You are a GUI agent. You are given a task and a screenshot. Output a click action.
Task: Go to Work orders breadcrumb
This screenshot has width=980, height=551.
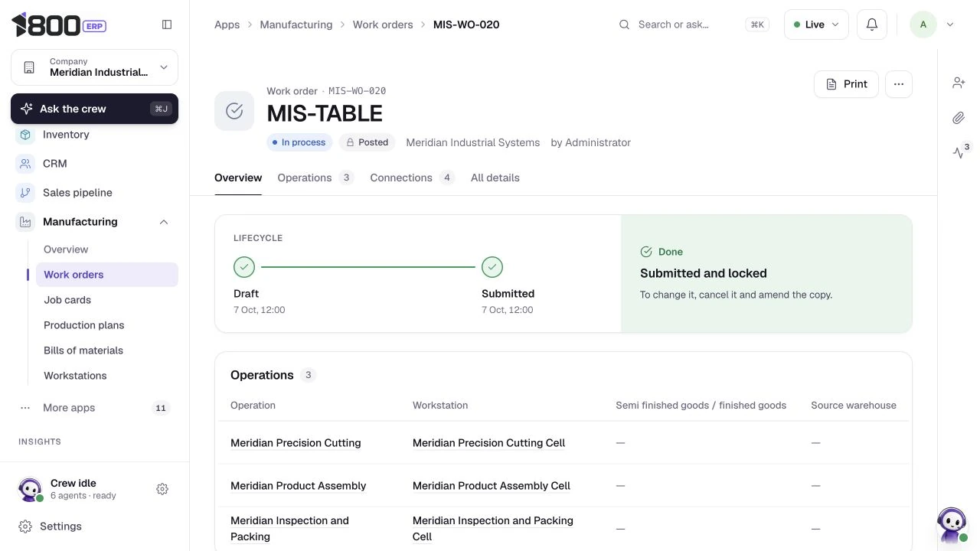coord(383,24)
